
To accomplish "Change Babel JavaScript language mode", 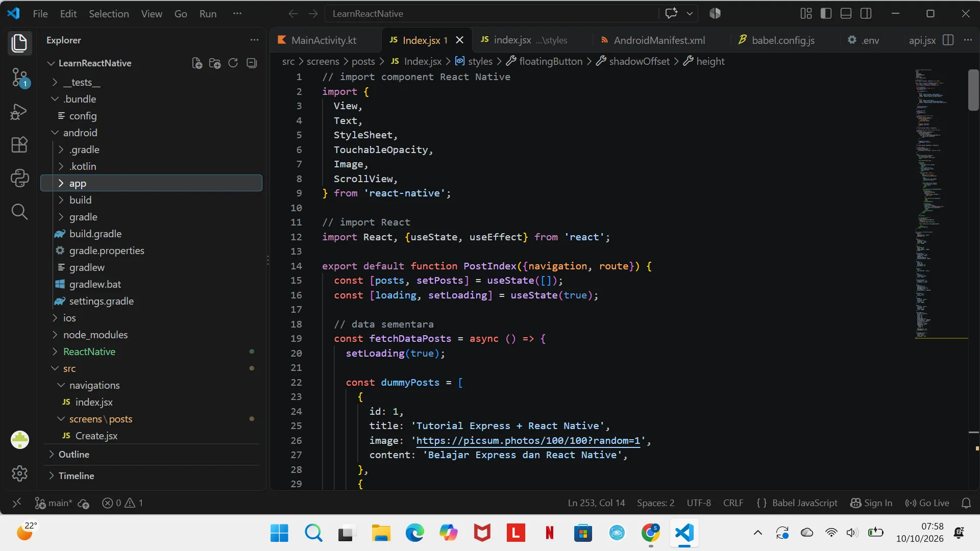I will (x=804, y=503).
